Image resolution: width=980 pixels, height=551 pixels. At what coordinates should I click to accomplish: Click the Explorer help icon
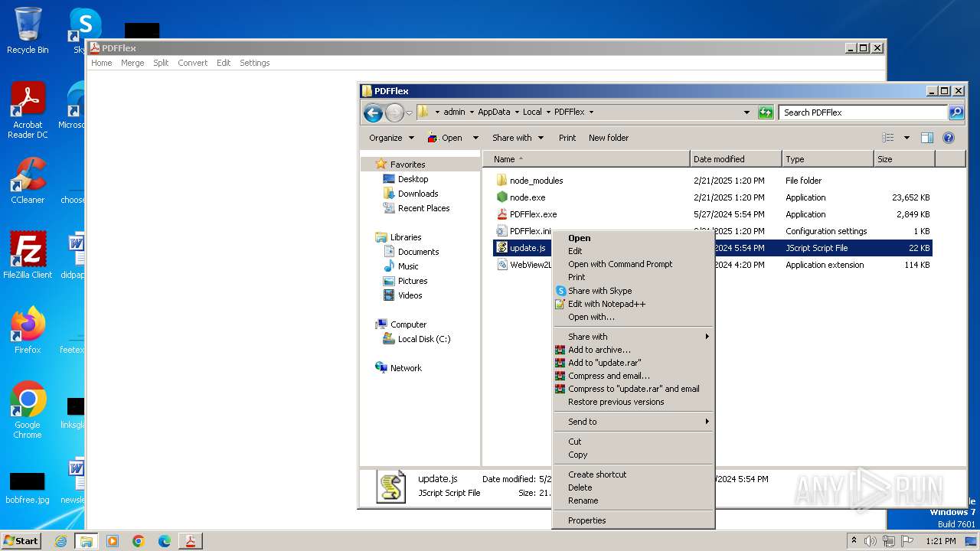949,138
